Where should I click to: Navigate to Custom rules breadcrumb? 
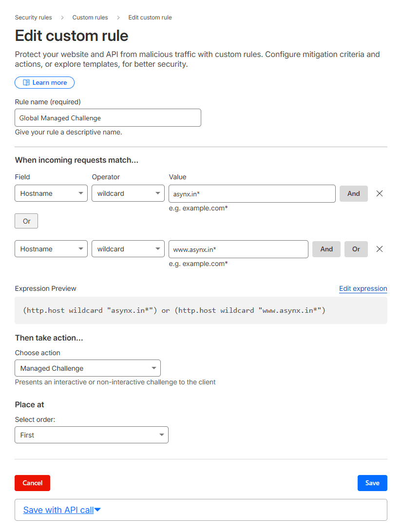click(x=90, y=17)
